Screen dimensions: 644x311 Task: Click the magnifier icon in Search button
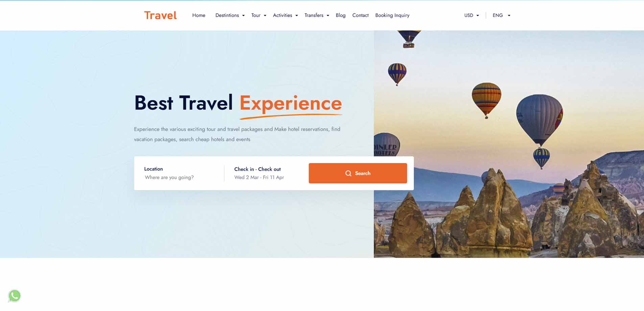(348, 173)
